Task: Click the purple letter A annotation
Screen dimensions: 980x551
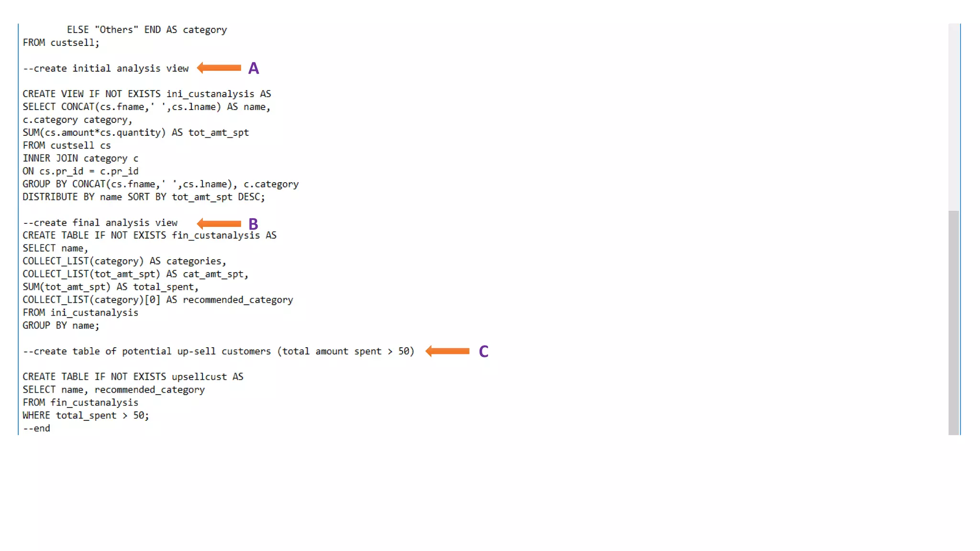Action: point(254,68)
